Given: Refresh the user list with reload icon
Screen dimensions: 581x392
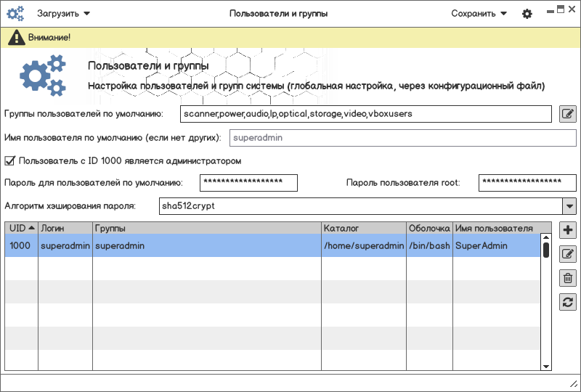Looking at the screenshot, I should (568, 302).
